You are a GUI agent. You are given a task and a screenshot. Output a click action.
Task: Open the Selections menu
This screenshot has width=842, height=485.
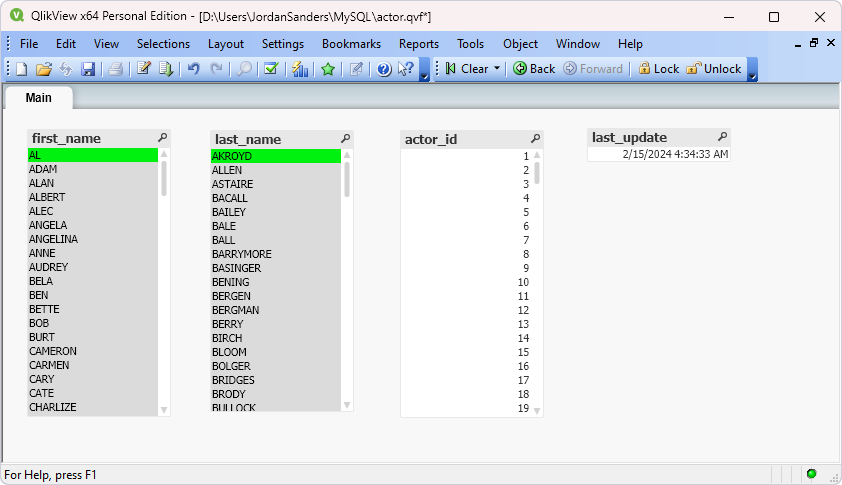point(163,44)
